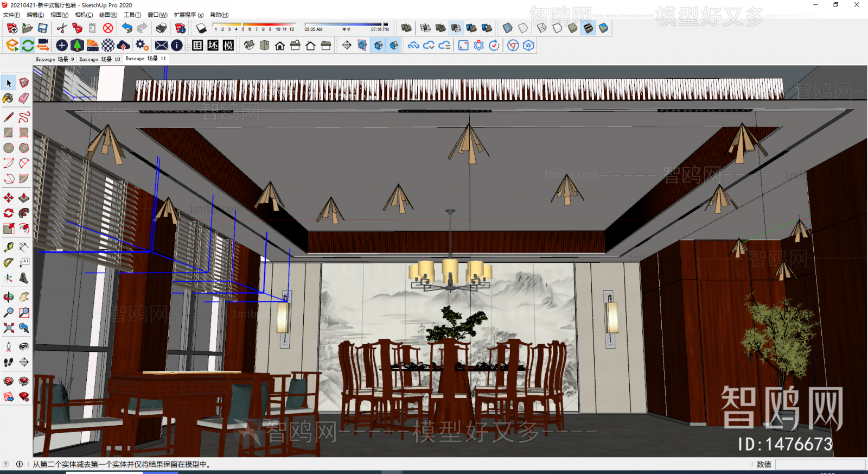Start the Enscape renderer
The height and width of the screenshot is (474, 868).
(12, 45)
